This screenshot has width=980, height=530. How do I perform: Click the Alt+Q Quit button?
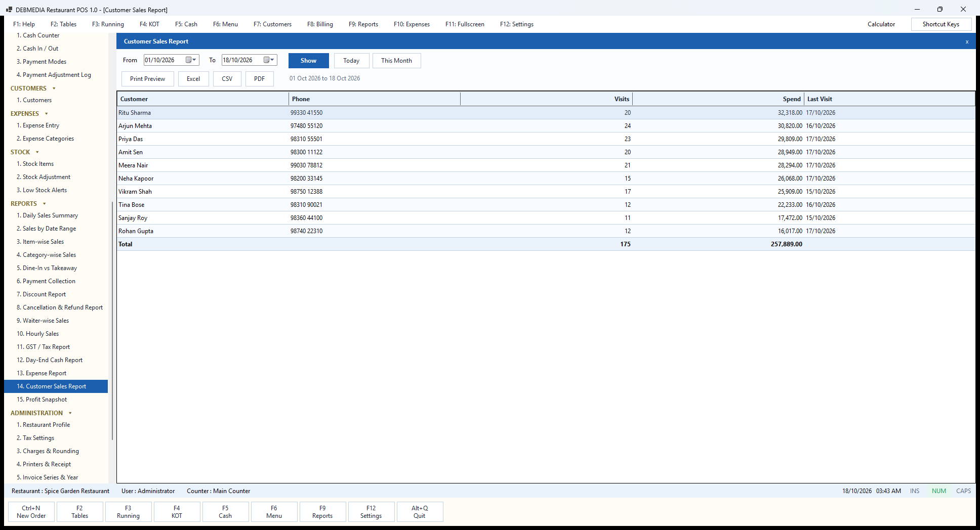[420, 512]
